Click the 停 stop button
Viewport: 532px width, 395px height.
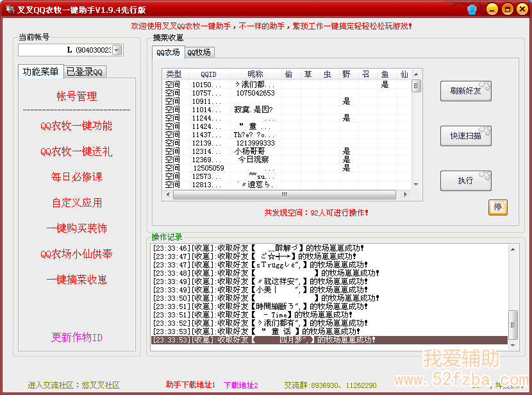point(498,207)
